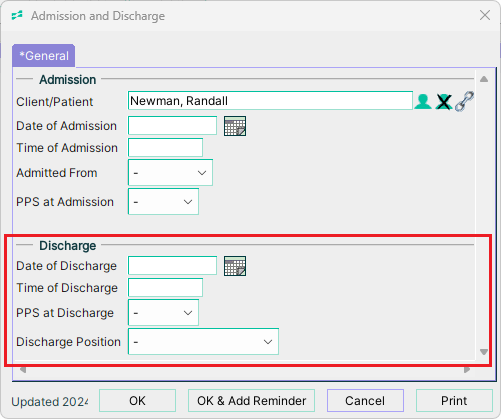Expand the Admitted From dropdown

[x=170, y=173]
